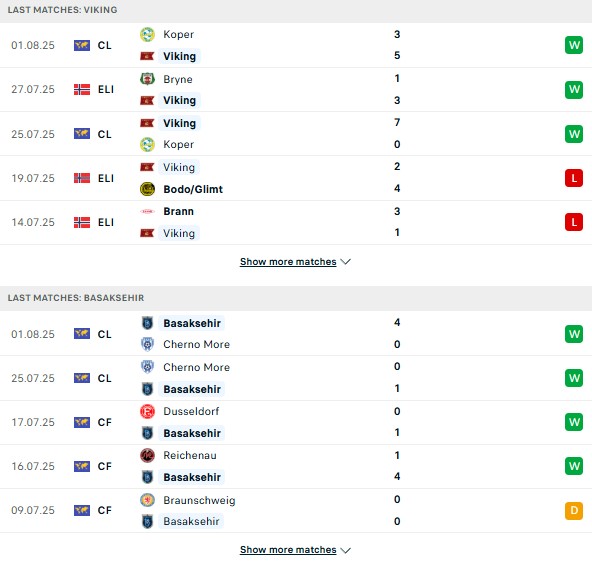
Task: Click the chevron arrow under Viking matches
Action: click(345, 262)
